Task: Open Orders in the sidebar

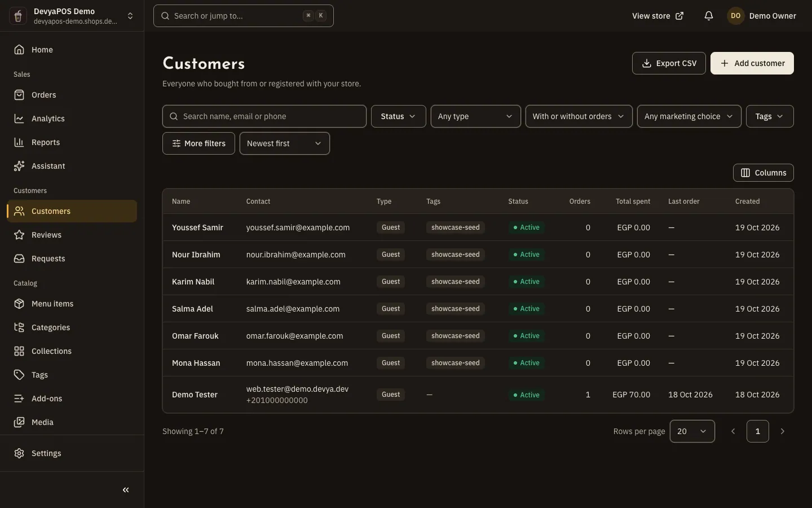Action: pyautogui.click(x=72, y=95)
